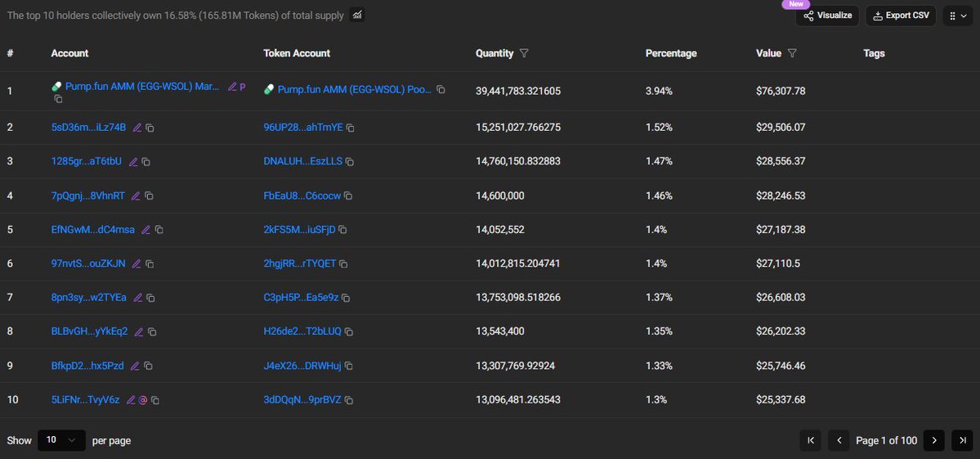Click the Visualize button
The height and width of the screenshot is (459, 980).
827,16
